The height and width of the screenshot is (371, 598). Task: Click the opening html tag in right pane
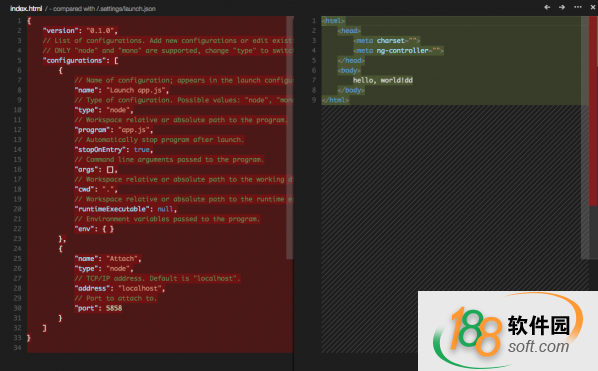(x=333, y=21)
